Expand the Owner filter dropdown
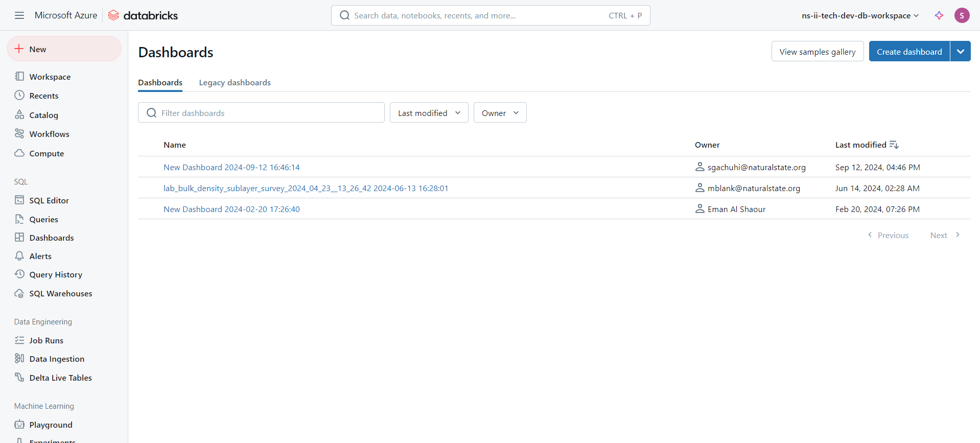The width and height of the screenshot is (980, 443). point(500,112)
